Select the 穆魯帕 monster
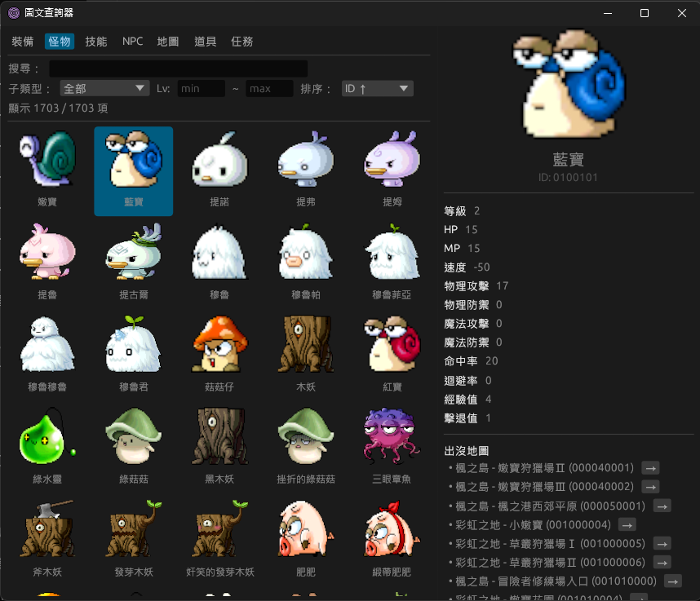Screen dimensions: 700x601 tap(306, 263)
